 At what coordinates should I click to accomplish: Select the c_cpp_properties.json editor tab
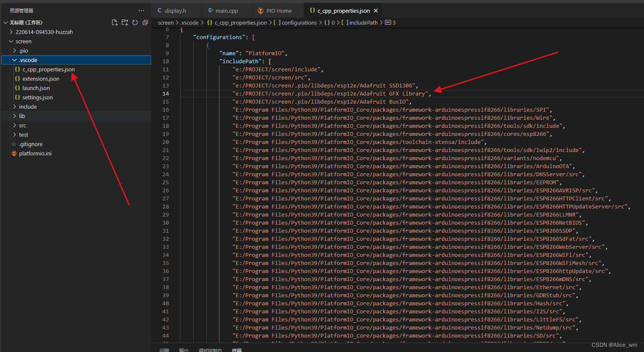343,11
